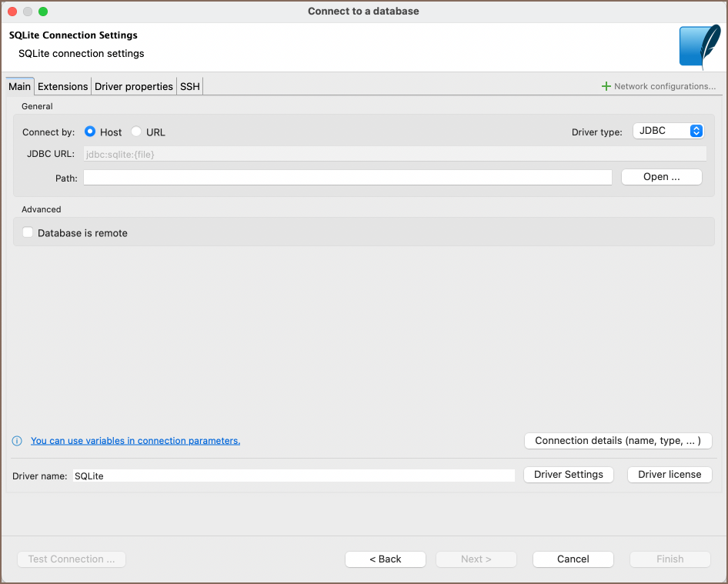Enable the Database is remote checkbox
This screenshot has width=728, height=584.
click(28, 232)
